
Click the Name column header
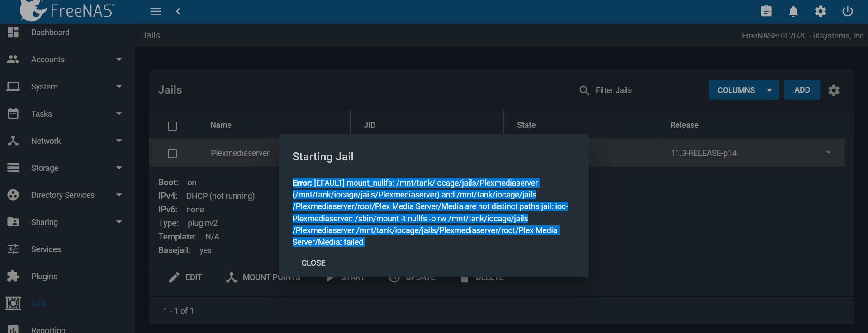click(221, 125)
